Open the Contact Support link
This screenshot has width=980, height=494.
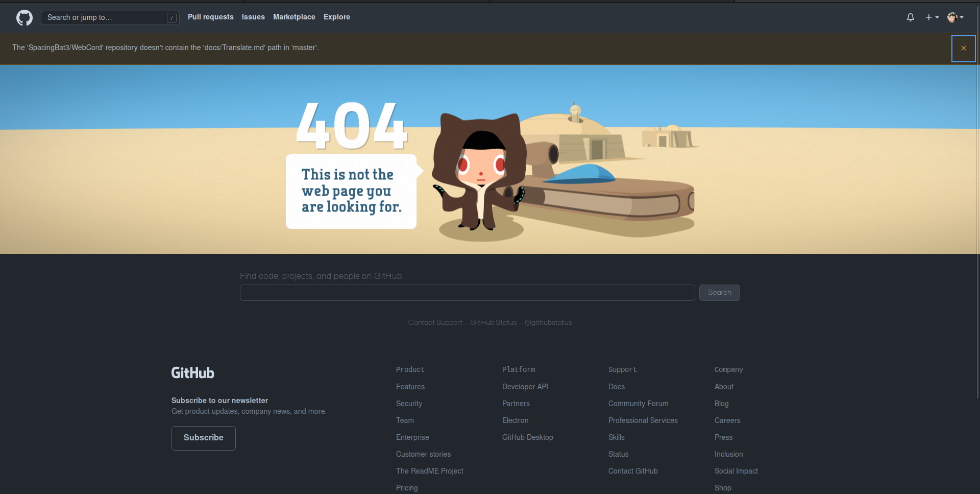tap(435, 322)
